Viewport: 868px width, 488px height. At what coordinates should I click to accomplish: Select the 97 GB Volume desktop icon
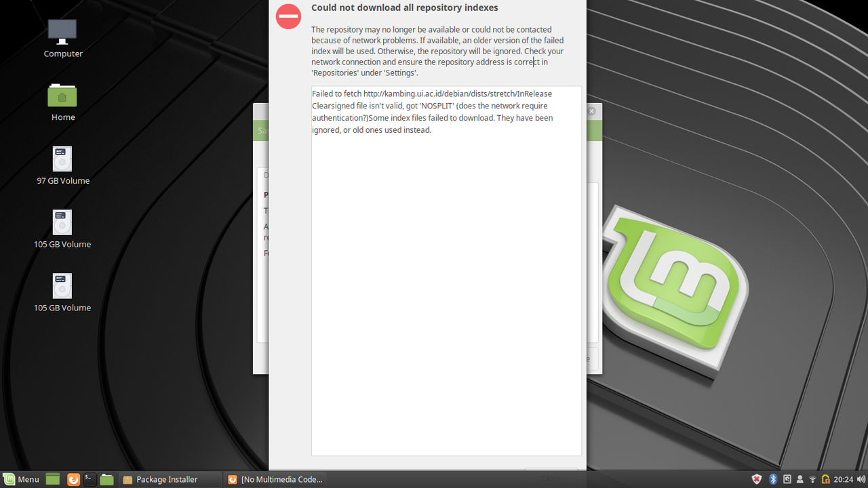[x=62, y=166]
